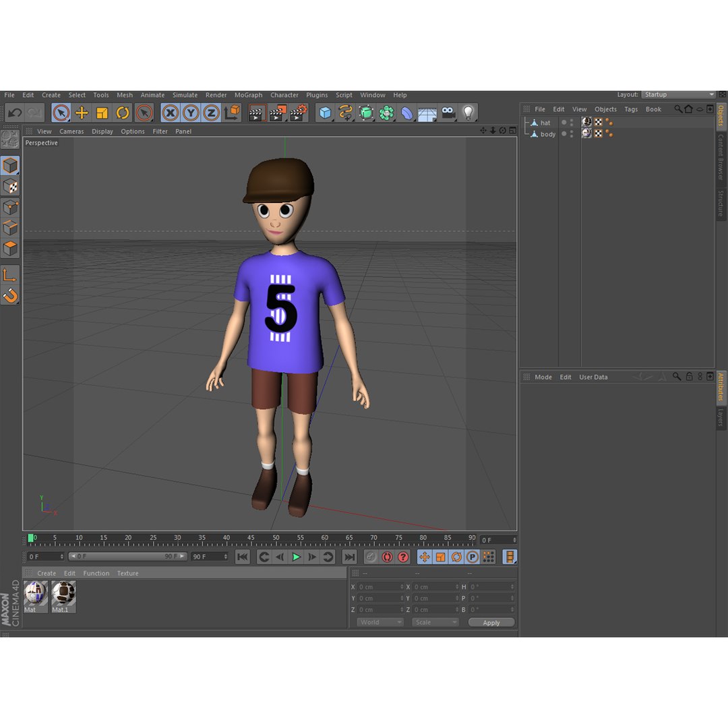
Task: Select Mat material thumbnail
Action: click(35, 597)
